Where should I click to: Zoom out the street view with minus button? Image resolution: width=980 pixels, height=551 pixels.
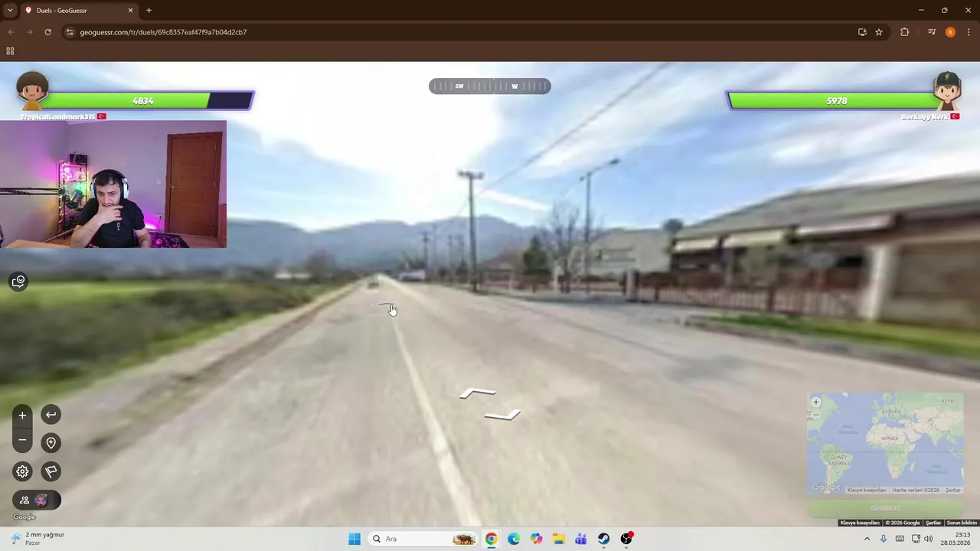coord(22,440)
